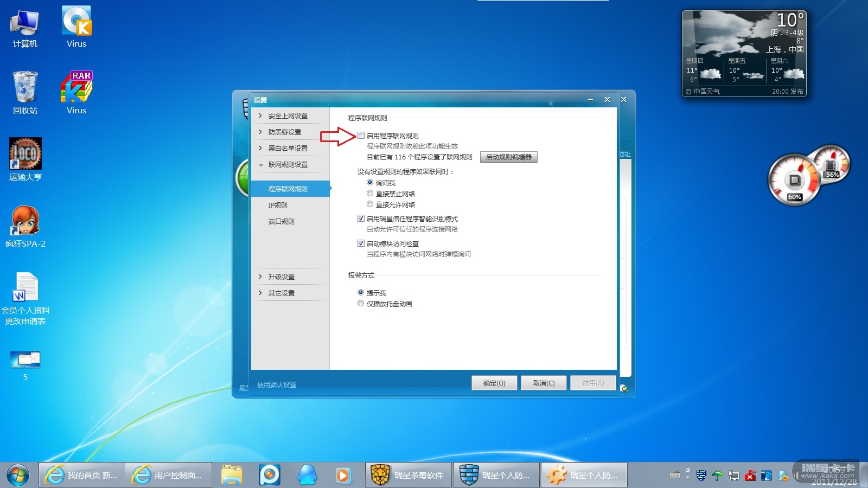Open the Rising firewall shield tray icon
Image resolution: width=868 pixels, height=488 pixels.
click(701, 476)
